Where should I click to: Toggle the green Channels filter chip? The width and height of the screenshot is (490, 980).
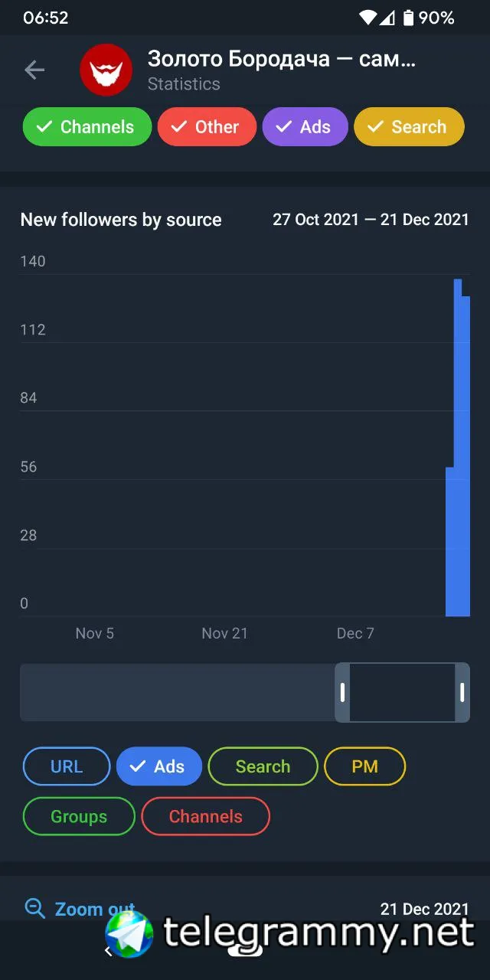[87, 127]
